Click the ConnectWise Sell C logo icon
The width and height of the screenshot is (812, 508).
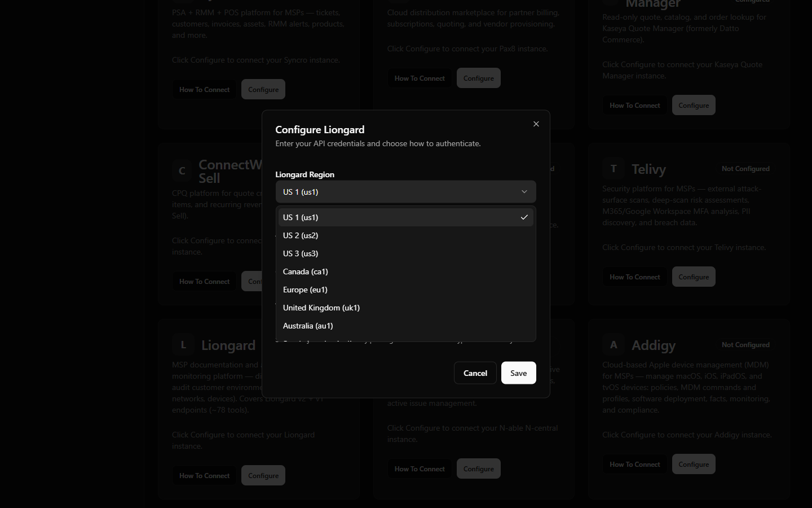tap(182, 171)
